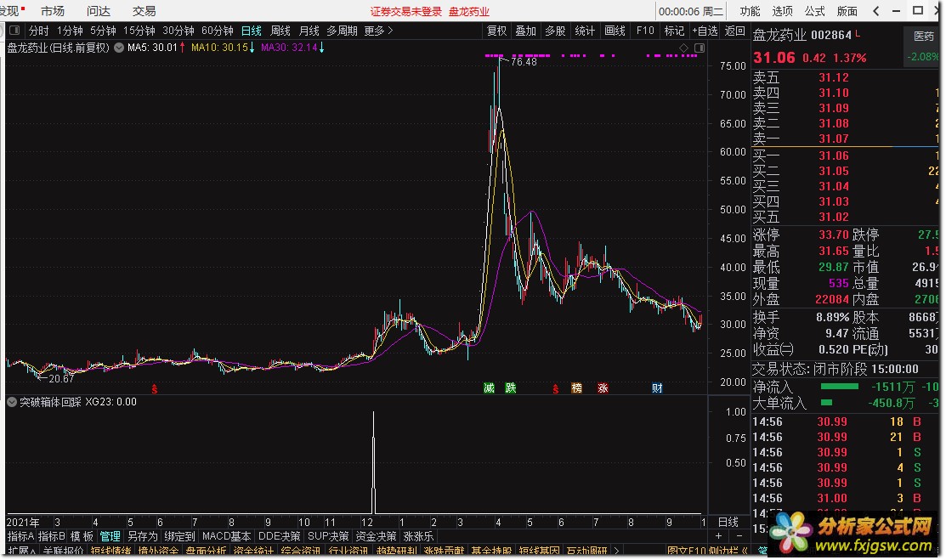
Task: Click the diamond icon at chart top-right
Action: pyautogui.click(x=683, y=48)
